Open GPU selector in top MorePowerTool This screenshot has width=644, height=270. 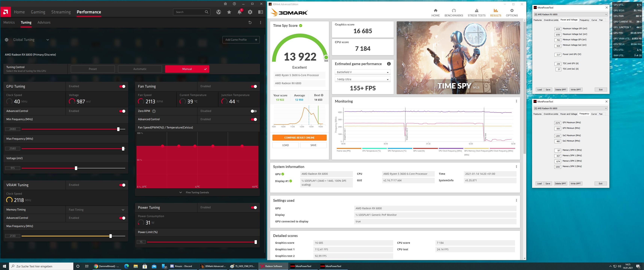(570, 14)
